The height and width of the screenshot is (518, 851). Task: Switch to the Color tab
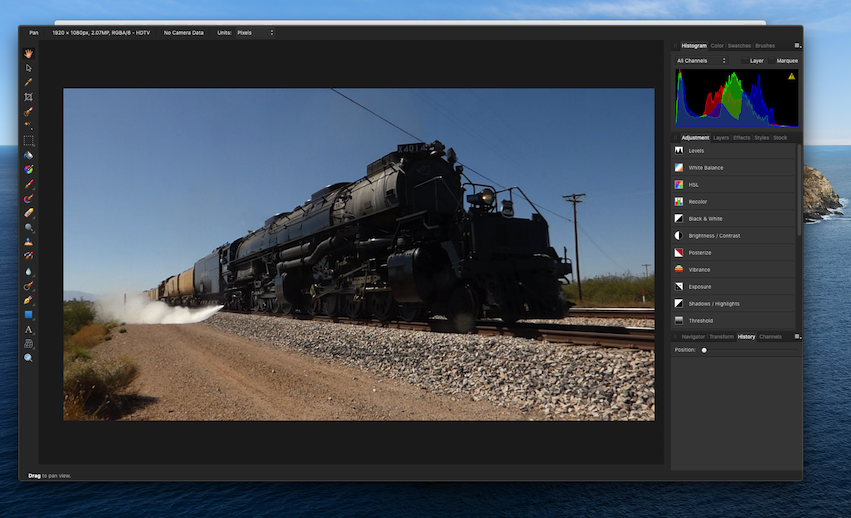(x=717, y=46)
